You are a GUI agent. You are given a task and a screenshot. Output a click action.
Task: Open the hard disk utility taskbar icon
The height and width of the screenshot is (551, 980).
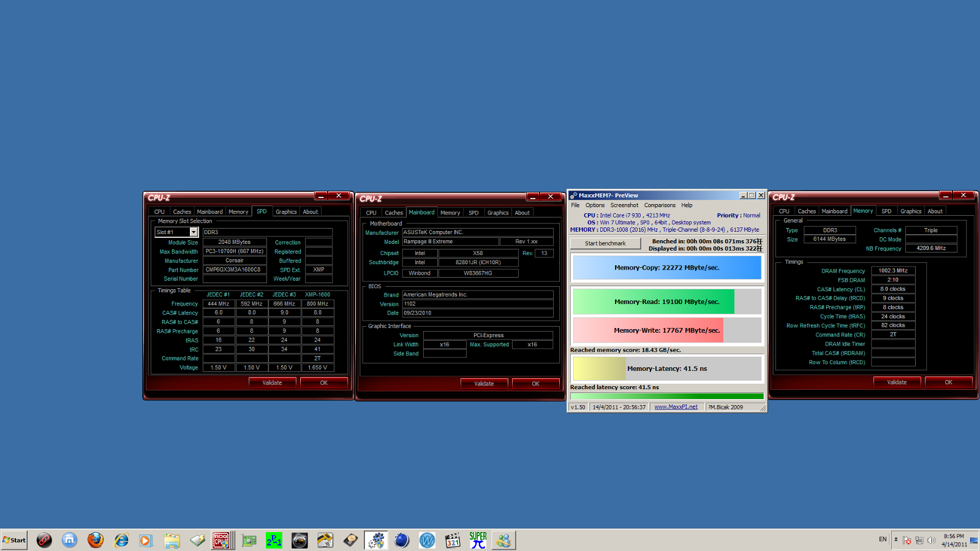tap(350, 540)
